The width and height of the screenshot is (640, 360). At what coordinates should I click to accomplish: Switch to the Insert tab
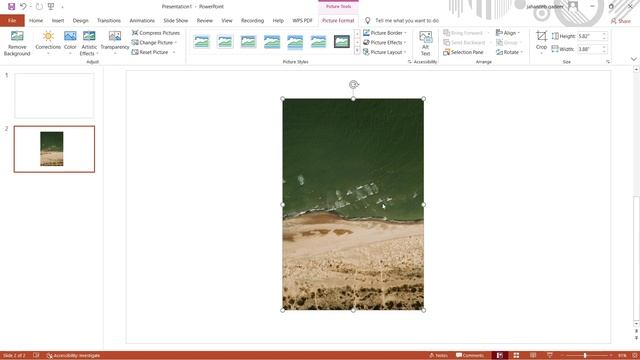(x=58, y=20)
